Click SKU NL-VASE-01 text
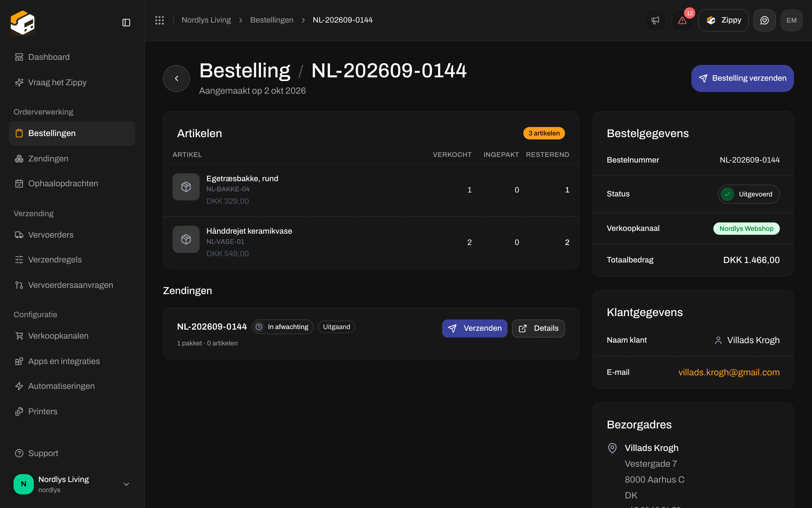Image resolution: width=812 pixels, height=508 pixels. 225,242
